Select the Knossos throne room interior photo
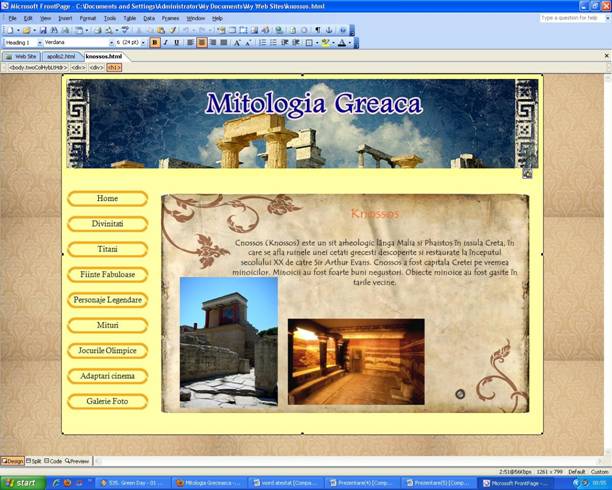Image resolution: width=612 pixels, height=490 pixels. click(x=356, y=362)
